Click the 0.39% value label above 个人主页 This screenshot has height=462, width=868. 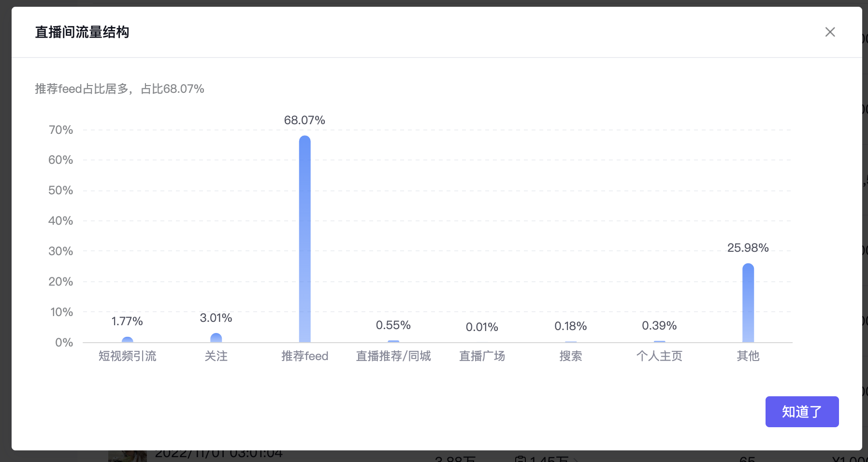[x=659, y=326]
